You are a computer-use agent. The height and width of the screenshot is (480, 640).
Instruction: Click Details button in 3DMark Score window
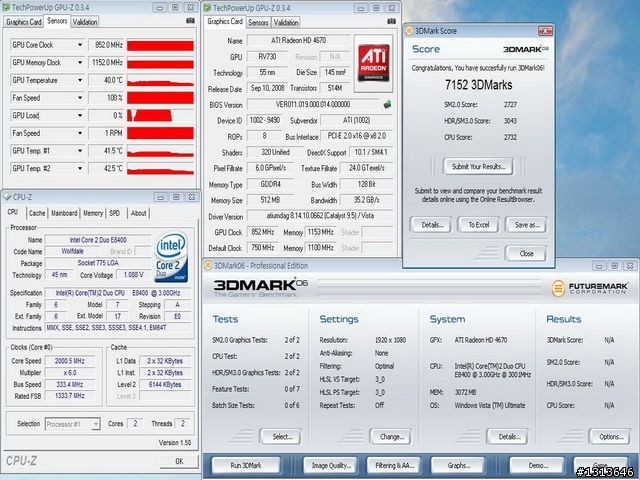431,225
